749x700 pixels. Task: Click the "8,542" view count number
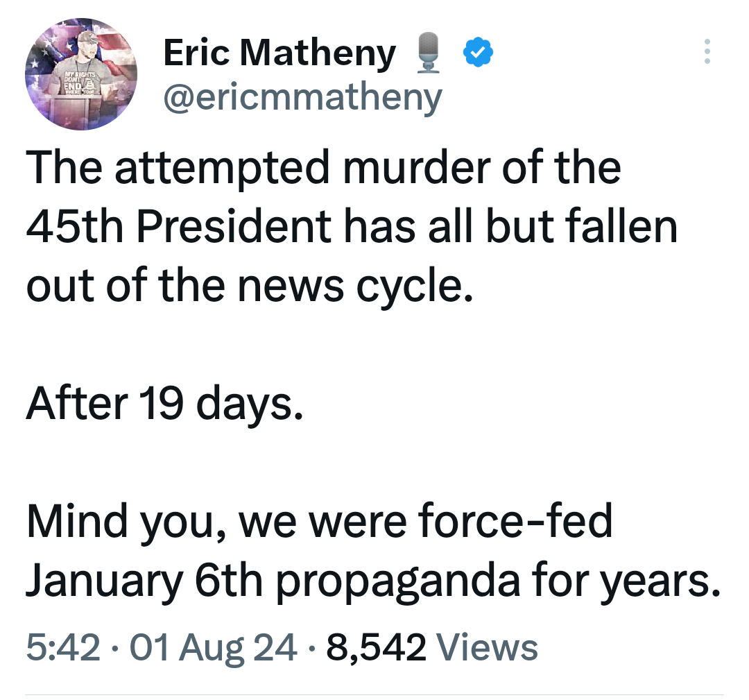[375, 647]
